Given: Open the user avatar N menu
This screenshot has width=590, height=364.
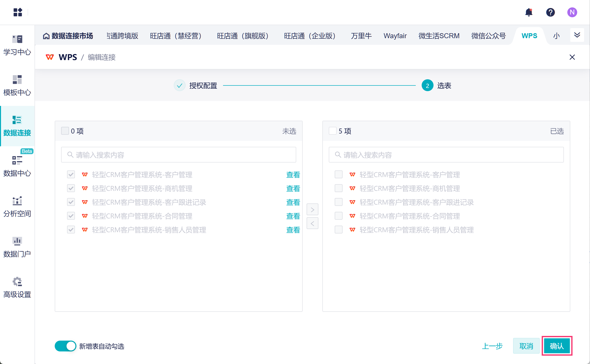Looking at the screenshot, I should (x=572, y=12).
